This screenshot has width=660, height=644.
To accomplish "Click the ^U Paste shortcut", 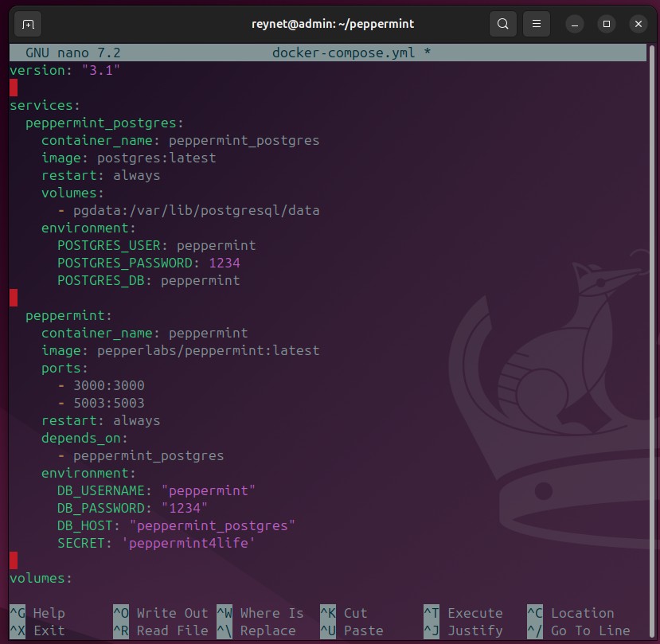I will click(351, 631).
